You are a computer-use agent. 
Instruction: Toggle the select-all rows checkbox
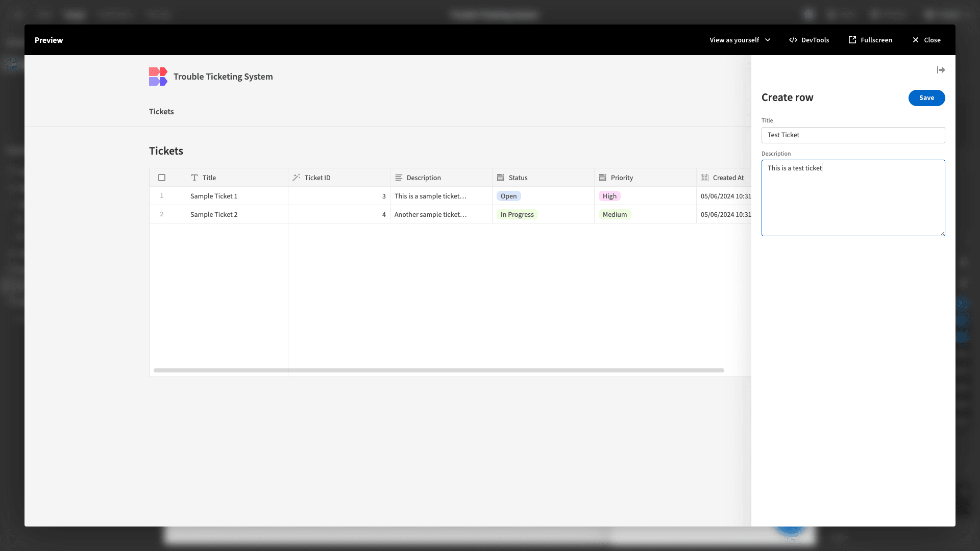point(162,178)
